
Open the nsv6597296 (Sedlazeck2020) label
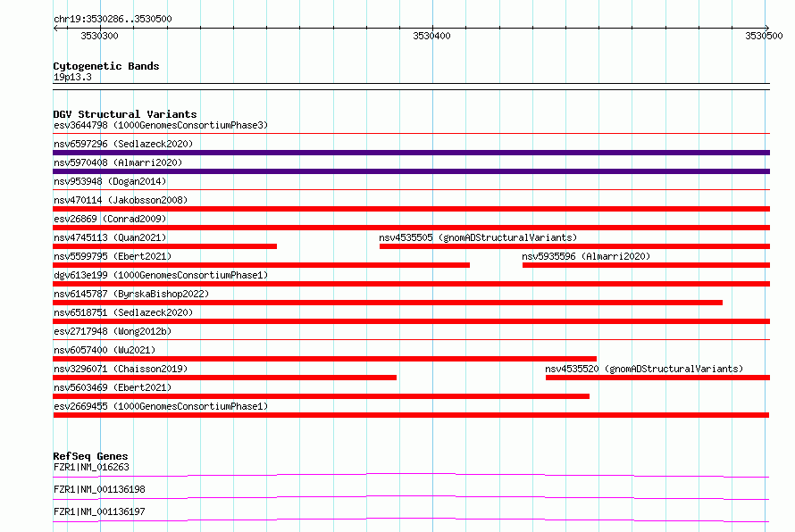pyautogui.click(x=123, y=144)
